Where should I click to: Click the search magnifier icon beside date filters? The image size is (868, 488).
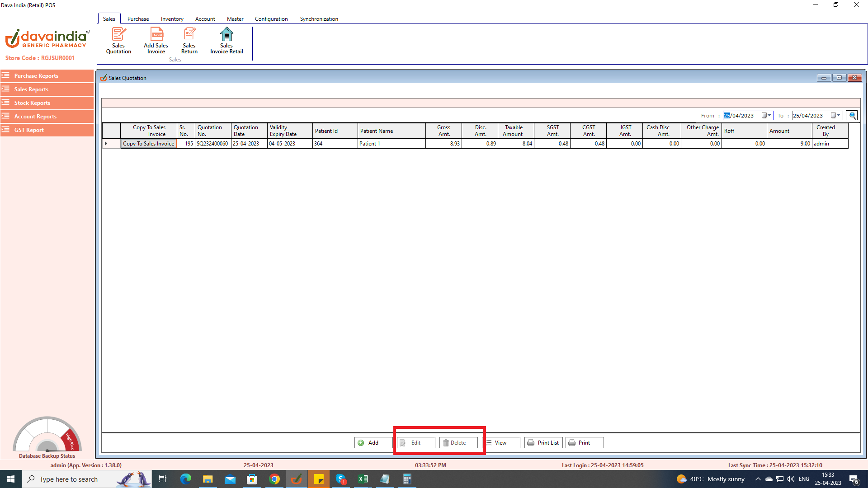(852, 116)
